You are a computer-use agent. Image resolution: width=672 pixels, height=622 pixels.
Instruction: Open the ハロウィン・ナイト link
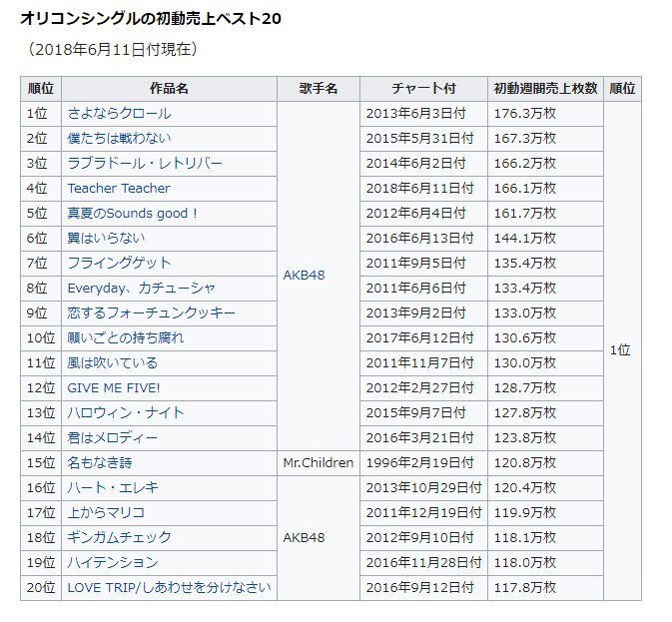coord(126,412)
